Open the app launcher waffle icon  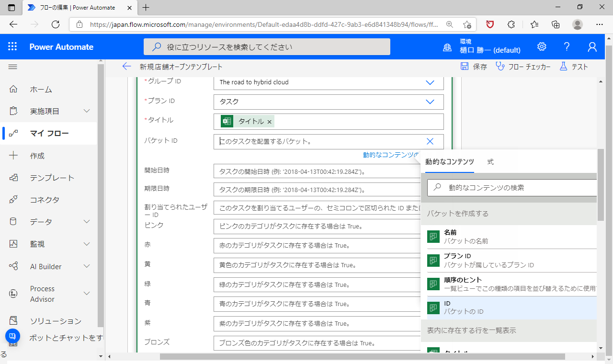coord(12,46)
